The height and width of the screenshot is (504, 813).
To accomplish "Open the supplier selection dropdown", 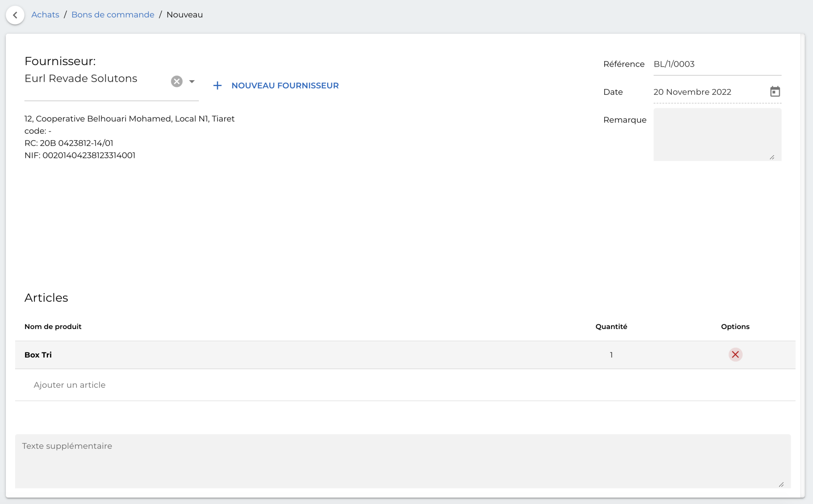I will point(193,81).
